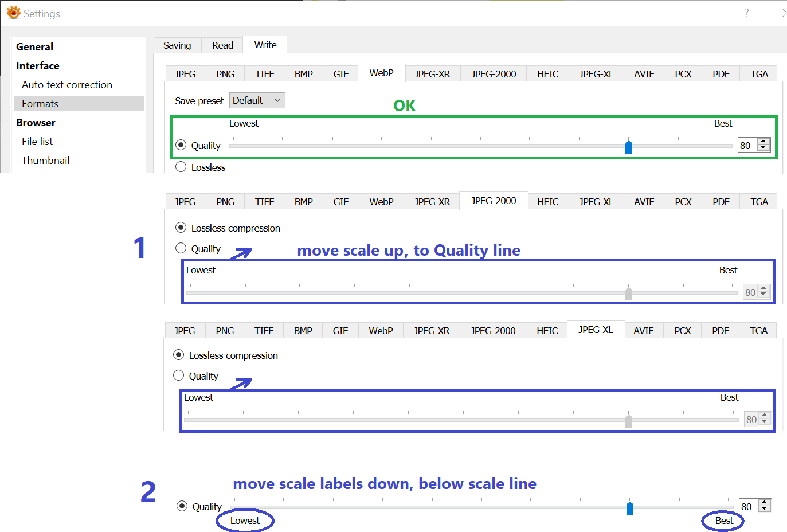Open PDF tab in the JPEG-XL-selected tab row
The width and height of the screenshot is (787, 532).
[x=721, y=331]
